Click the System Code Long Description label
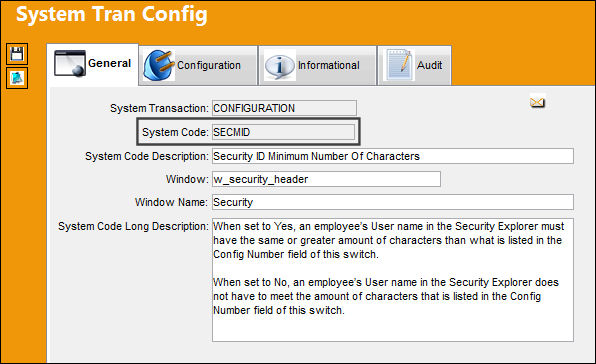 tap(133, 226)
